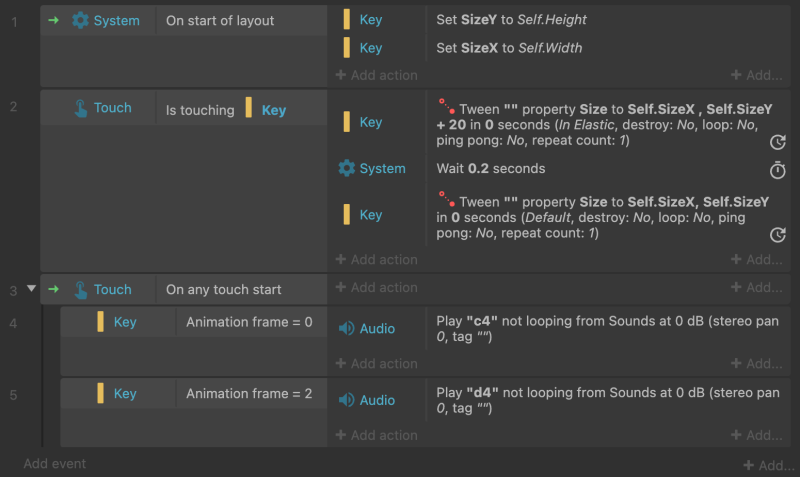Click the System gear icon beside Wait action
Screen dimensions: 800x477
(346, 168)
